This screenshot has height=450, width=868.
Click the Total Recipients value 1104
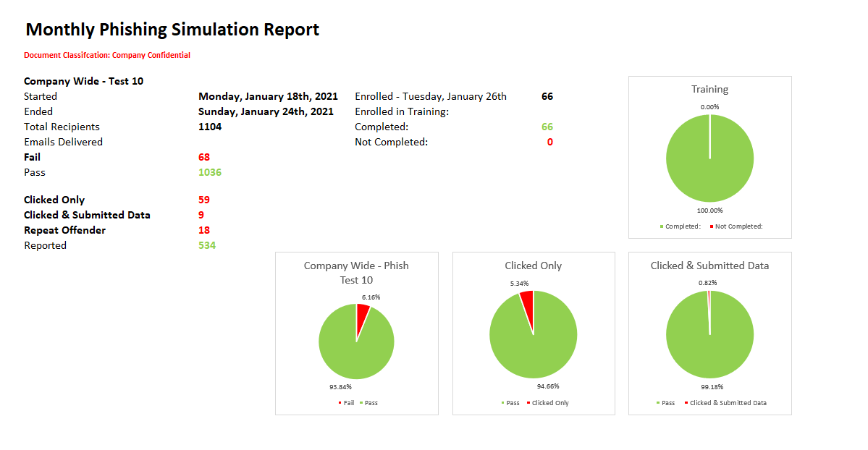[210, 127]
